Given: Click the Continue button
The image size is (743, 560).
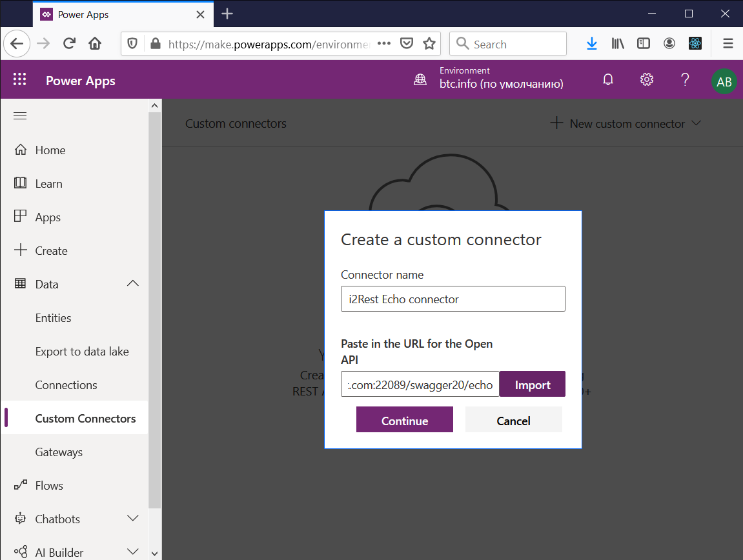Looking at the screenshot, I should (405, 420).
